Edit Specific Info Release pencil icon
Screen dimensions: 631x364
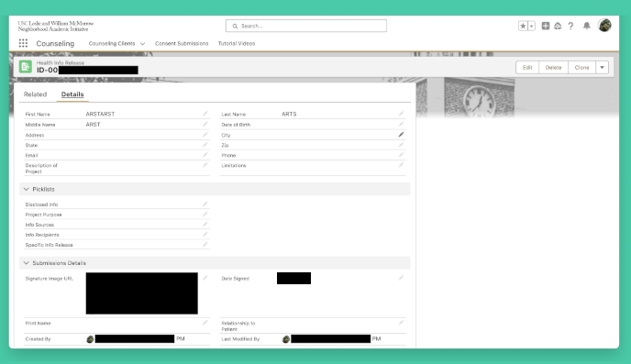point(205,244)
